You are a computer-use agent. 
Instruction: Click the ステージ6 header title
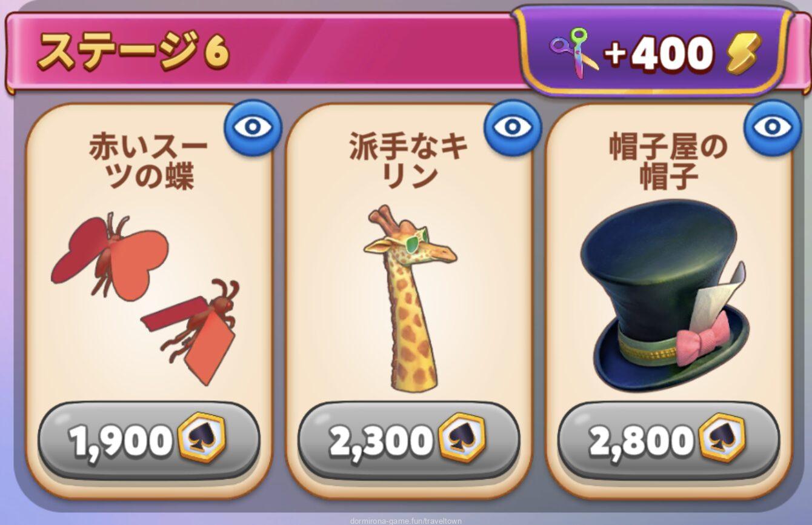click(133, 52)
